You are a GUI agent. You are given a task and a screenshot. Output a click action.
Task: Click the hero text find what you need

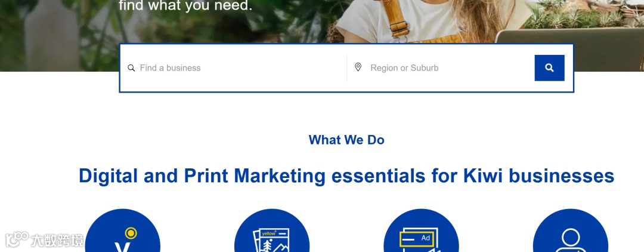185,6
